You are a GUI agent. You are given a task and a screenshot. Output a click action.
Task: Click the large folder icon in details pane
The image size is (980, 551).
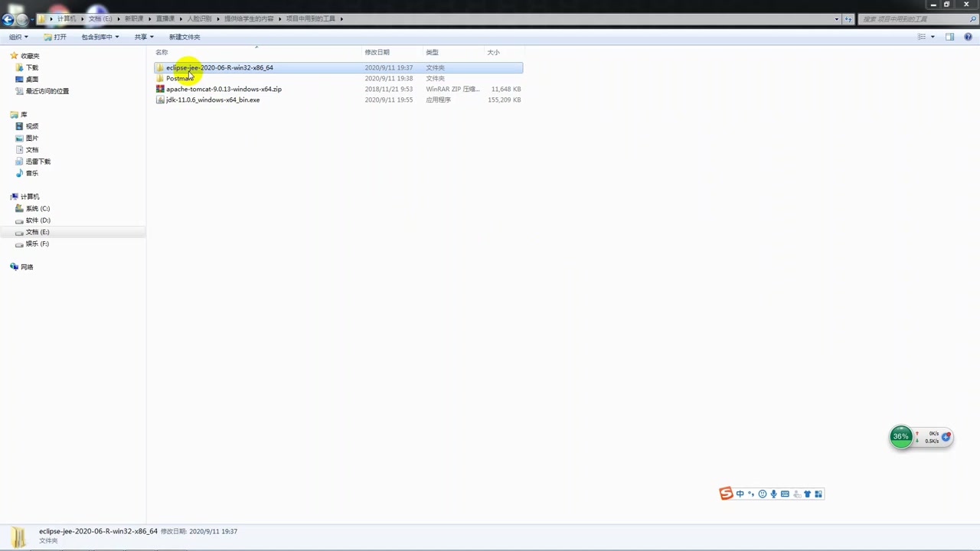pos(18,536)
